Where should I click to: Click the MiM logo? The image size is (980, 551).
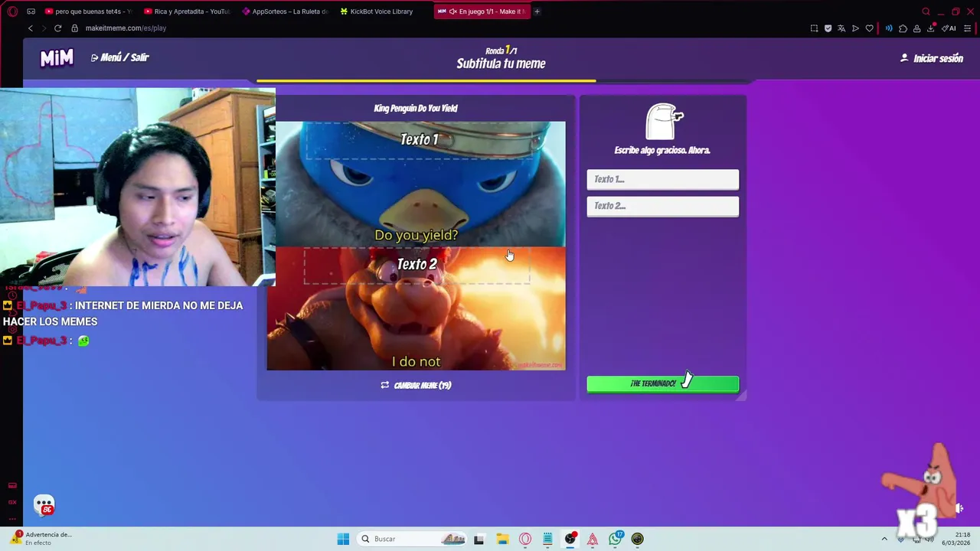pyautogui.click(x=57, y=58)
